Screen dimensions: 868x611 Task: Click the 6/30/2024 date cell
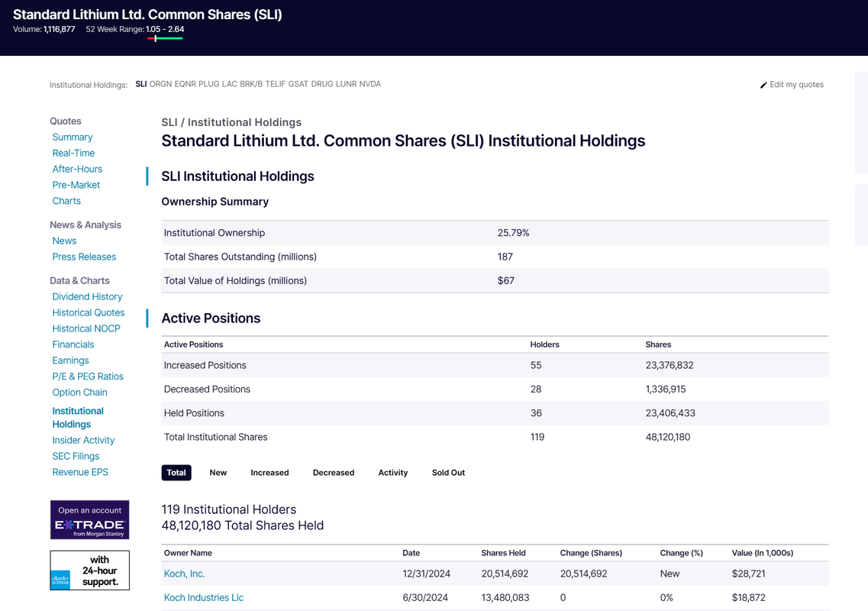click(425, 598)
